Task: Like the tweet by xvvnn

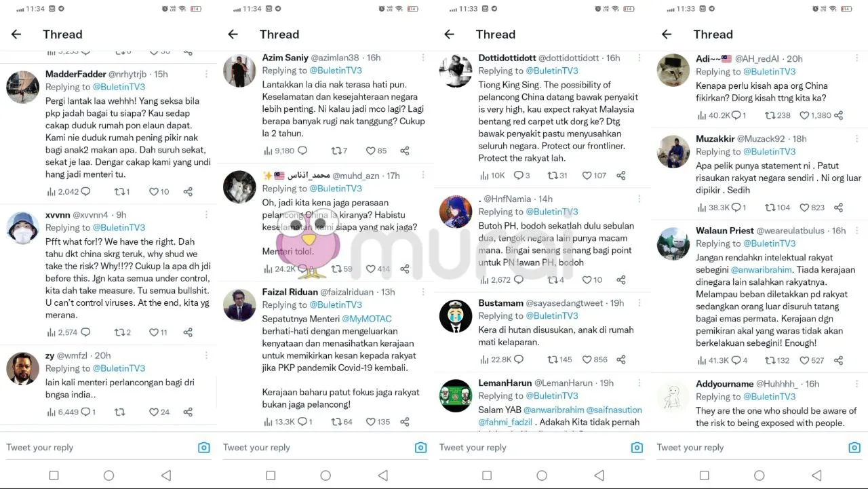Action: click(x=153, y=332)
